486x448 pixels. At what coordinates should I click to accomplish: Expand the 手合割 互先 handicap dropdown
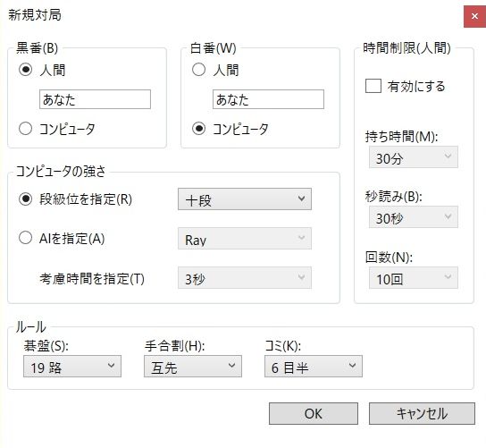coord(193,367)
